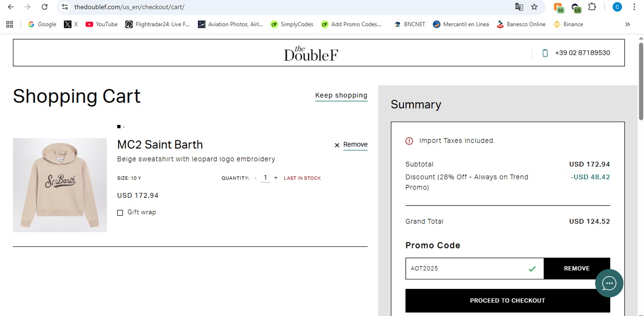Click the Keep shopping link
This screenshot has height=316, width=644.
[341, 95]
